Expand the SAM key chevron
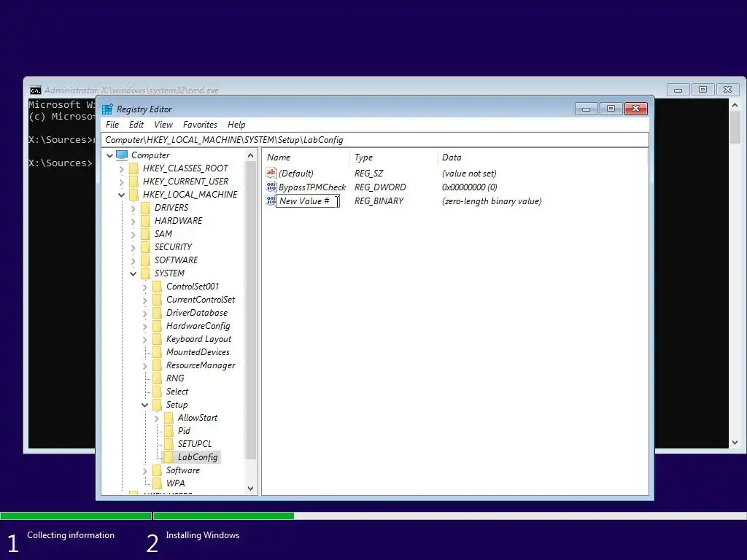 (133, 235)
